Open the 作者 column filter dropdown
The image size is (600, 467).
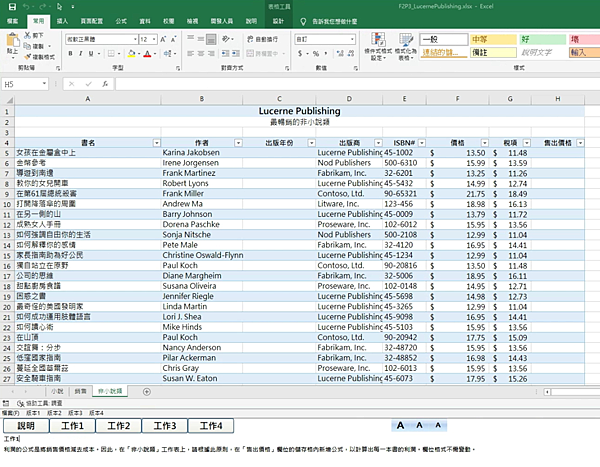(237, 143)
